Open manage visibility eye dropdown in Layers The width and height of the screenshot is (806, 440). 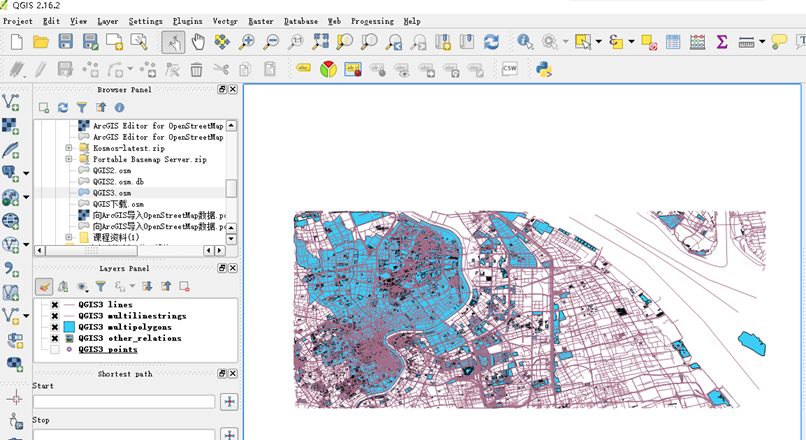[x=82, y=286]
